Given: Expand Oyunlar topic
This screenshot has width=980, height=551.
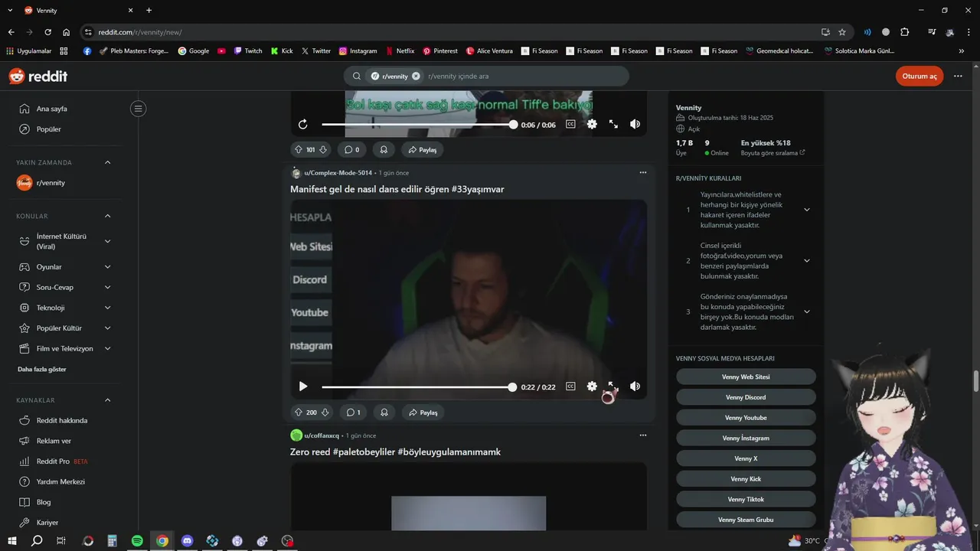Looking at the screenshot, I should (x=107, y=267).
